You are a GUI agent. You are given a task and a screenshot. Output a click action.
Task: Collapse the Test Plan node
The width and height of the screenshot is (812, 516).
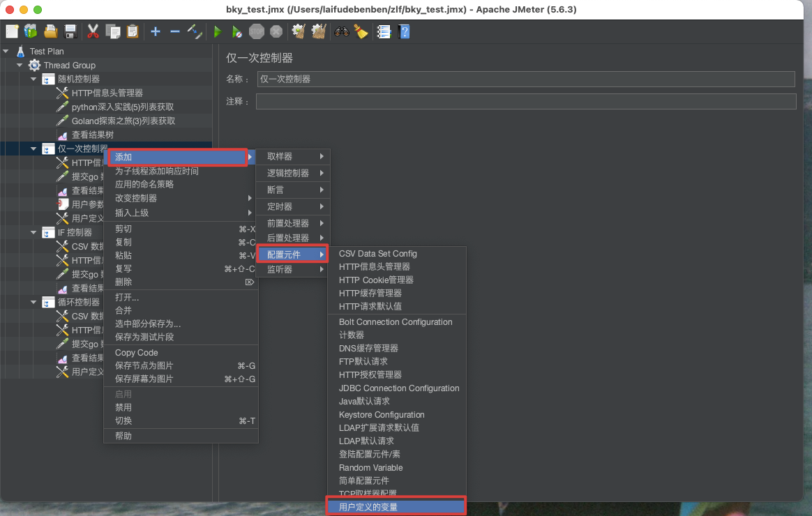[6, 51]
